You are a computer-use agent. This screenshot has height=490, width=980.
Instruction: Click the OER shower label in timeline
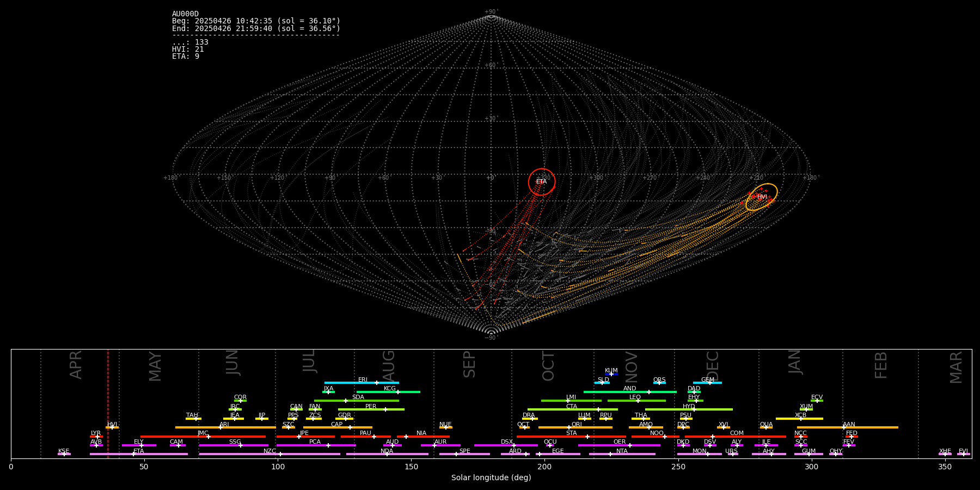[x=620, y=442]
